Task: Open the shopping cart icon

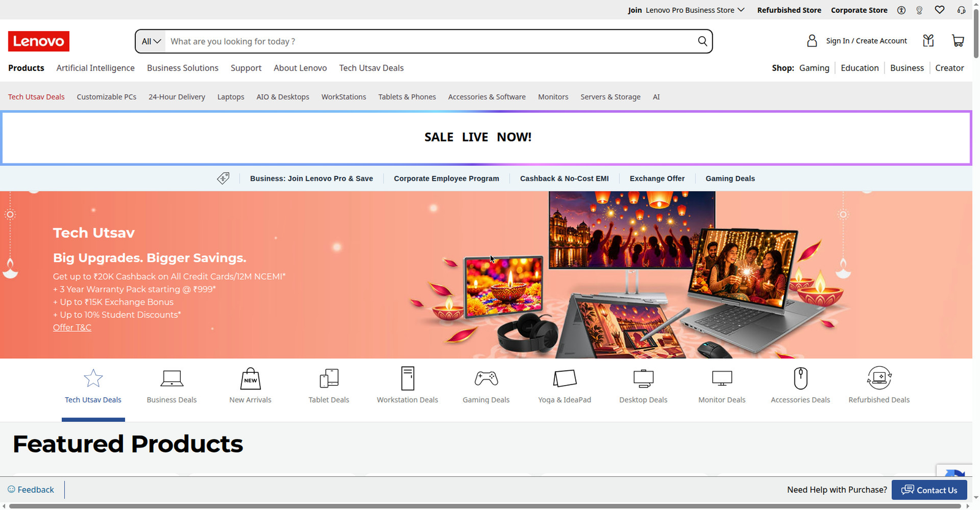Action: click(958, 41)
